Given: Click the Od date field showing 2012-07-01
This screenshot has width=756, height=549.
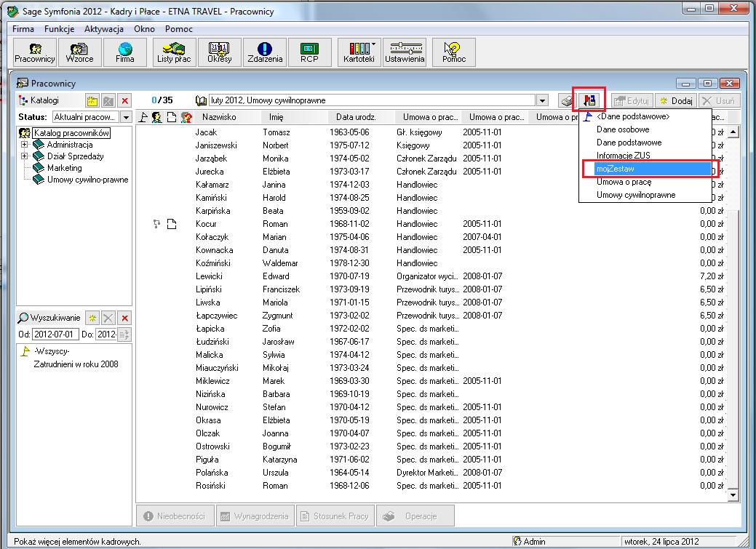Looking at the screenshot, I should point(55,334).
